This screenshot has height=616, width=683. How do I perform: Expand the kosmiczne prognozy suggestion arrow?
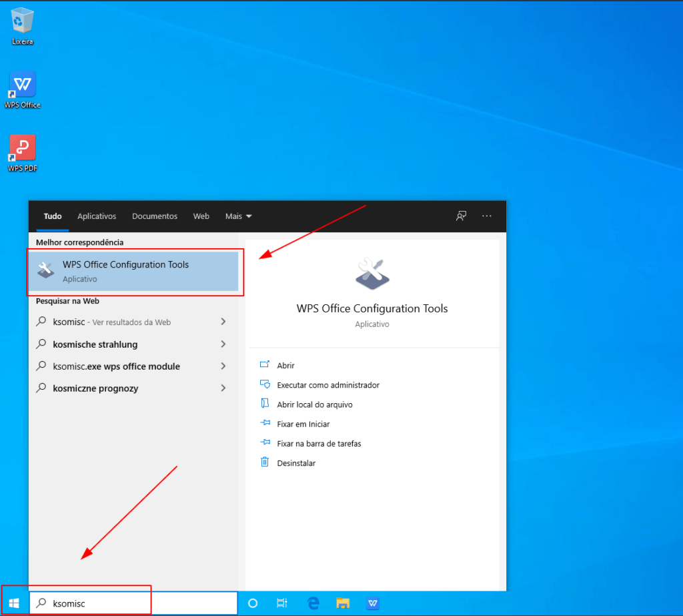pyautogui.click(x=223, y=388)
